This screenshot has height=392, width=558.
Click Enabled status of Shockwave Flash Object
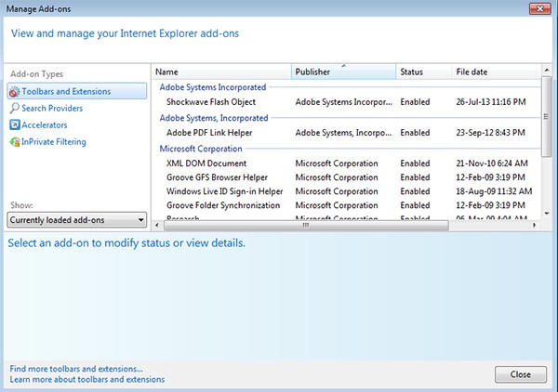tap(415, 102)
